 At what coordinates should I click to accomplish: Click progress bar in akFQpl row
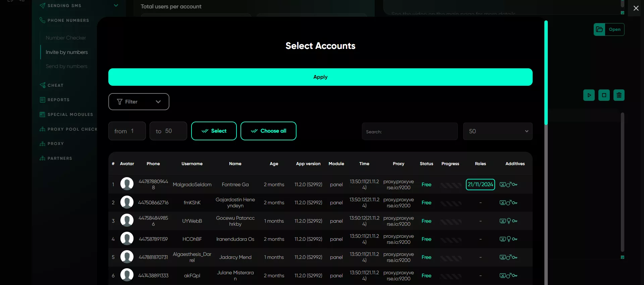point(451,276)
